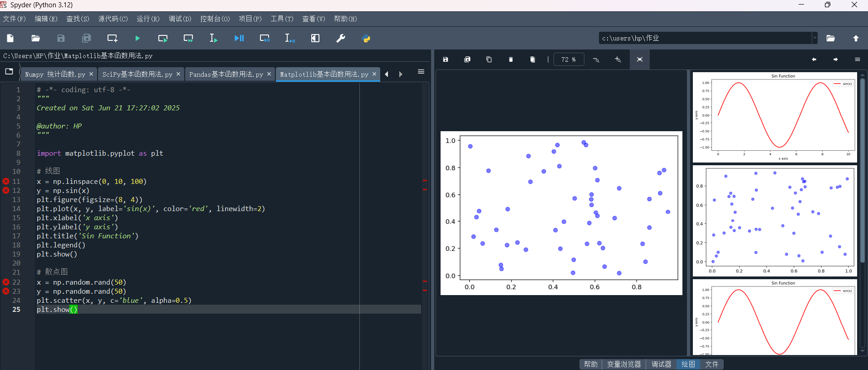Screen dimensions: 868x370
Task: Remove all plots
Action: pyautogui.click(x=533, y=59)
